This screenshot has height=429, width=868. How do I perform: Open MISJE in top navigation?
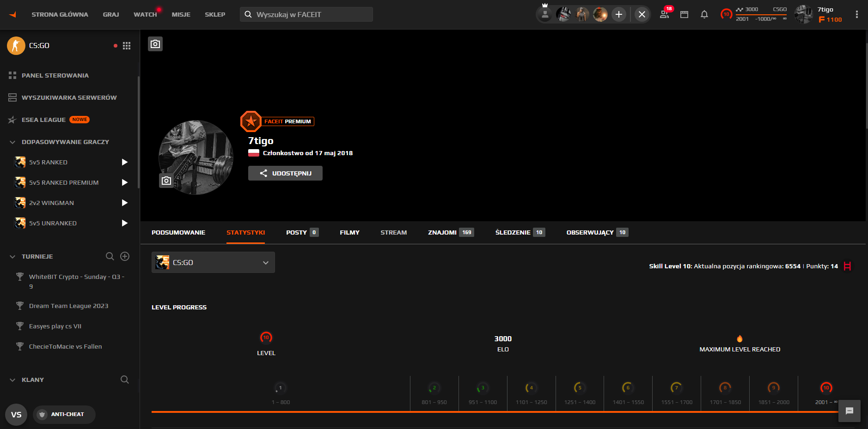[x=181, y=14]
